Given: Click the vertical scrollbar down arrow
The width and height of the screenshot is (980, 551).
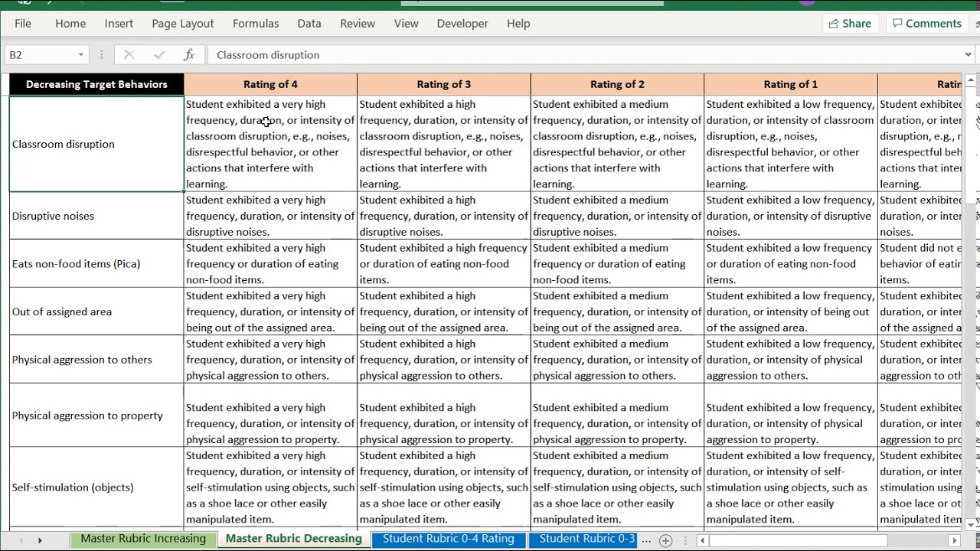Looking at the screenshot, I should coord(971,524).
